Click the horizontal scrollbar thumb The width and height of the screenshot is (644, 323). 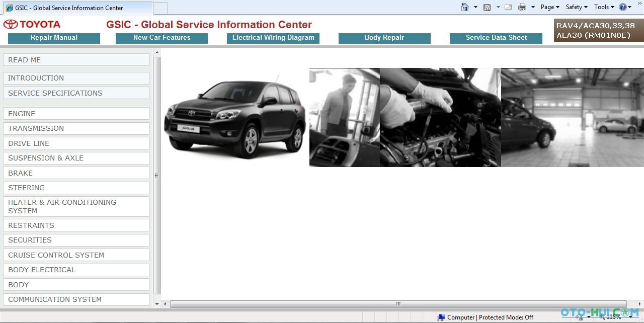[x=398, y=304]
